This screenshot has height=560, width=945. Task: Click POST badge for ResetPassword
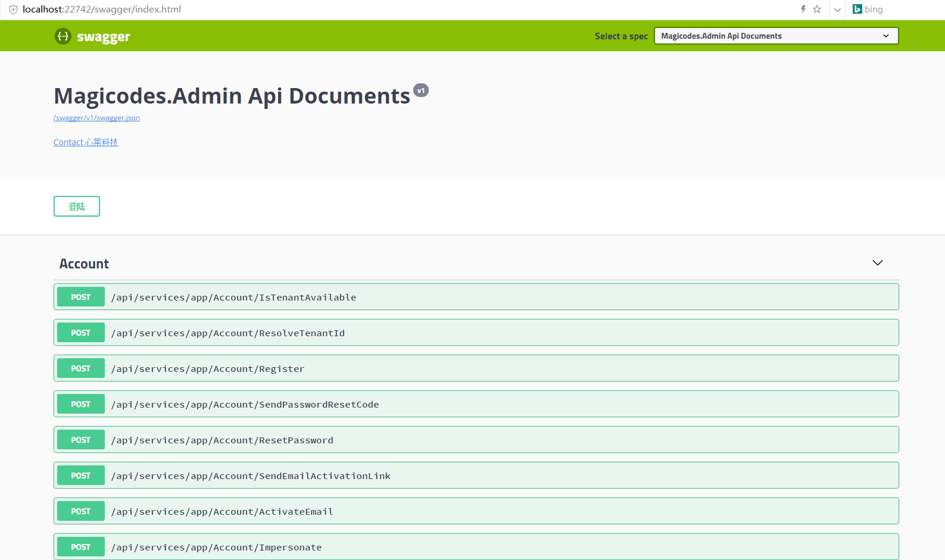coord(81,440)
